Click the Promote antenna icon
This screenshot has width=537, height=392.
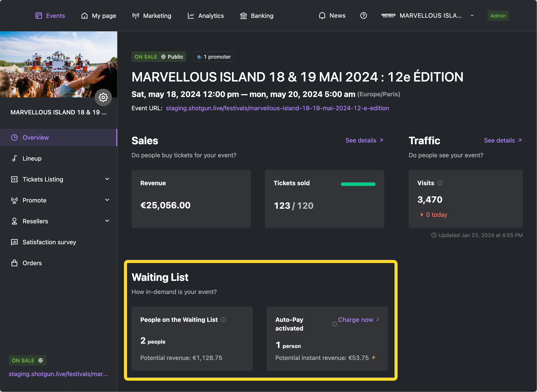coord(14,200)
